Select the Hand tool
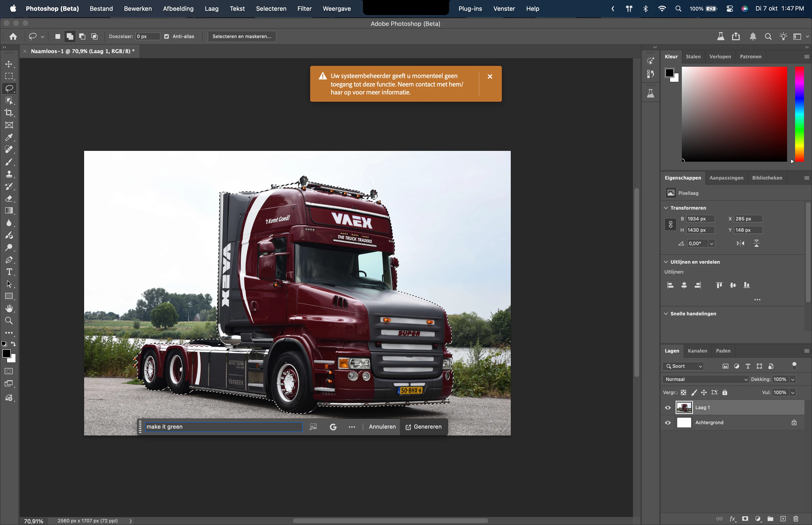The width and height of the screenshot is (812, 525). click(9, 308)
